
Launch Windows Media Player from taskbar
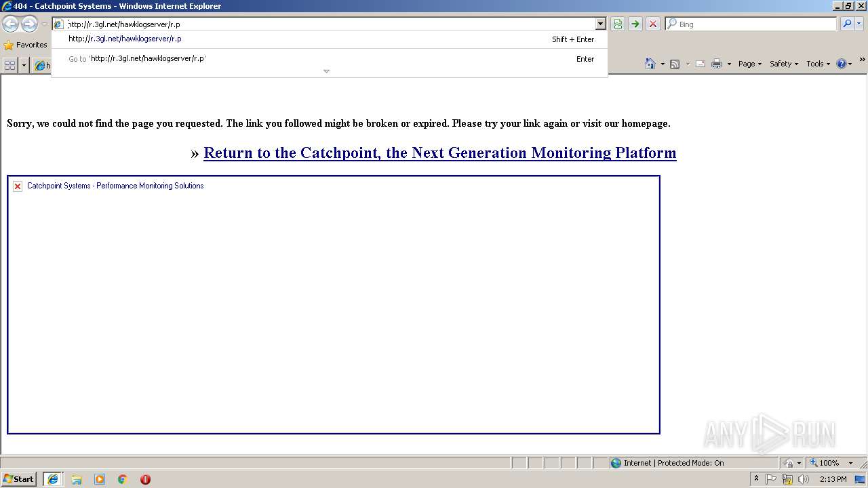(100, 479)
